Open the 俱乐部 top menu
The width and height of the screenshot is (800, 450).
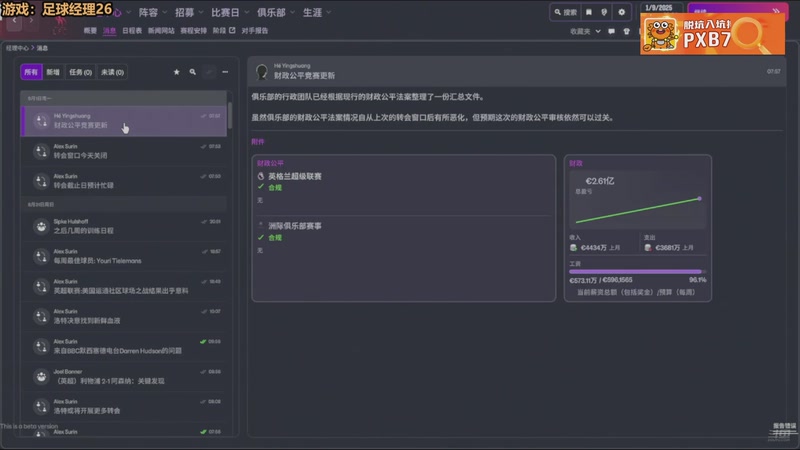271,12
